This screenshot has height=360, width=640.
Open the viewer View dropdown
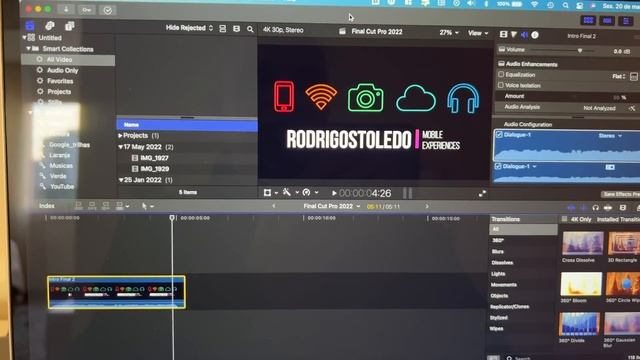click(x=478, y=33)
